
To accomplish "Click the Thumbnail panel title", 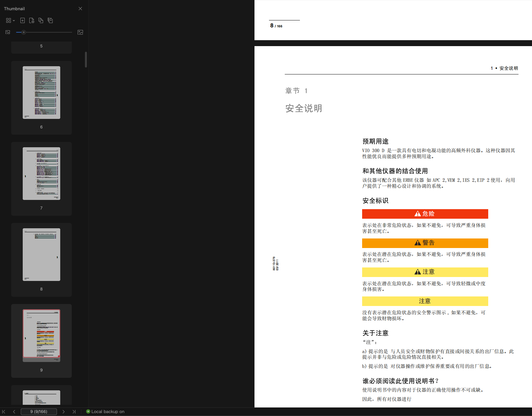I will pyautogui.click(x=14, y=9).
